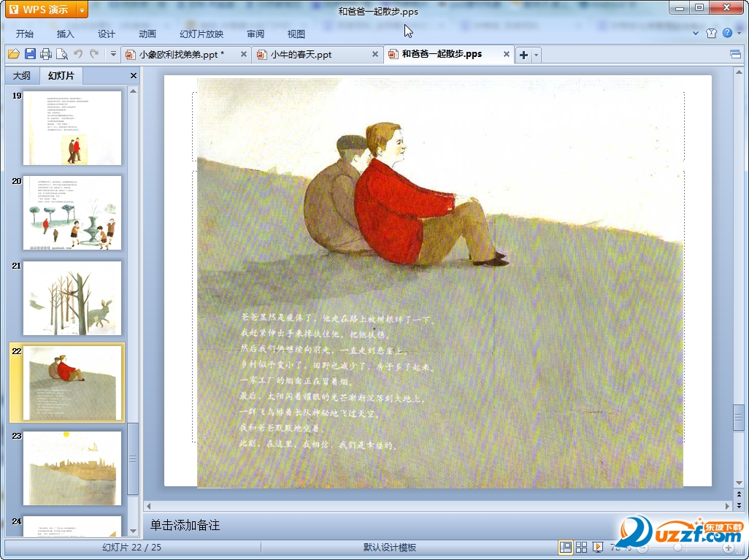Expand the WPS 演示 button dropdown arrow
The width and height of the screenshot is (749, 560).
click(82, 9)
